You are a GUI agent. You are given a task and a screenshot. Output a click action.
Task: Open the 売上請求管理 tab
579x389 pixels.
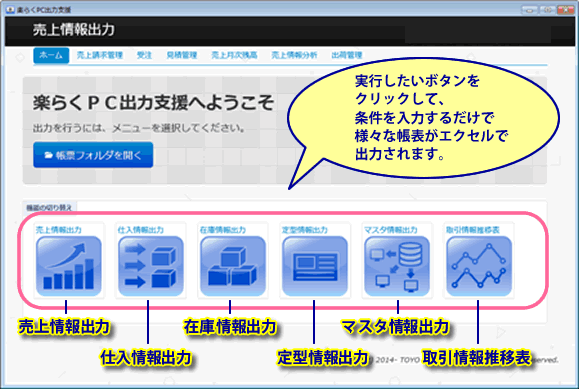point(100,55)
